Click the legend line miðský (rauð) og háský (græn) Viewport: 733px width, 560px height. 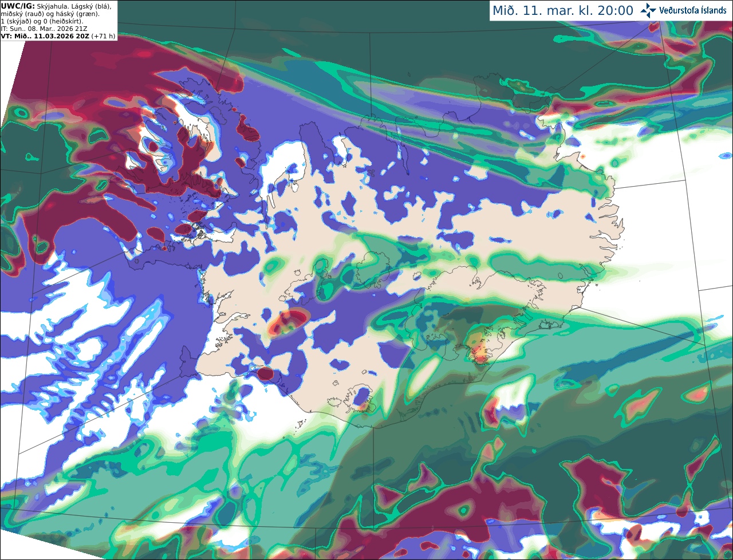50,14
